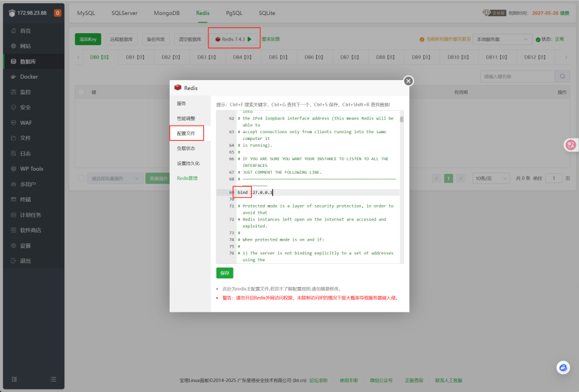This screenshot has height=392, width=579.
Task: Click the key name search field
Action: click(x=517, y=76)
